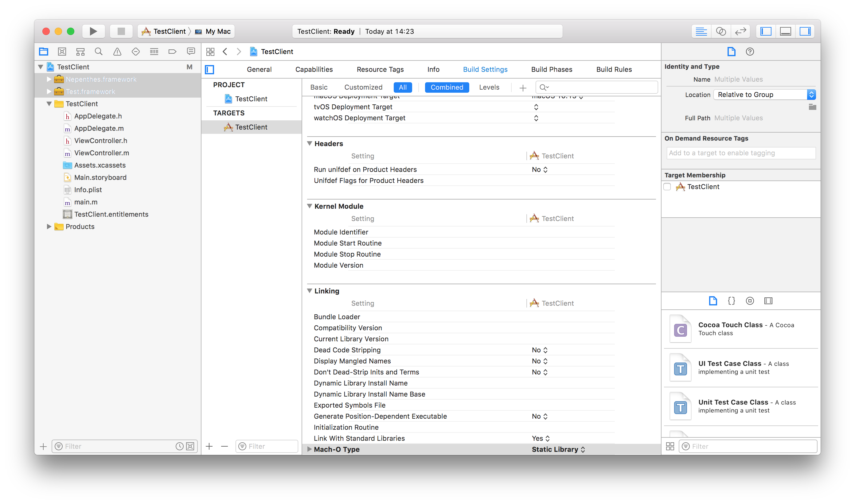Open Location Relative to Group dropdown
This screenshot has width=855, height=504.
pyautogui.click(x=764, y=95)
